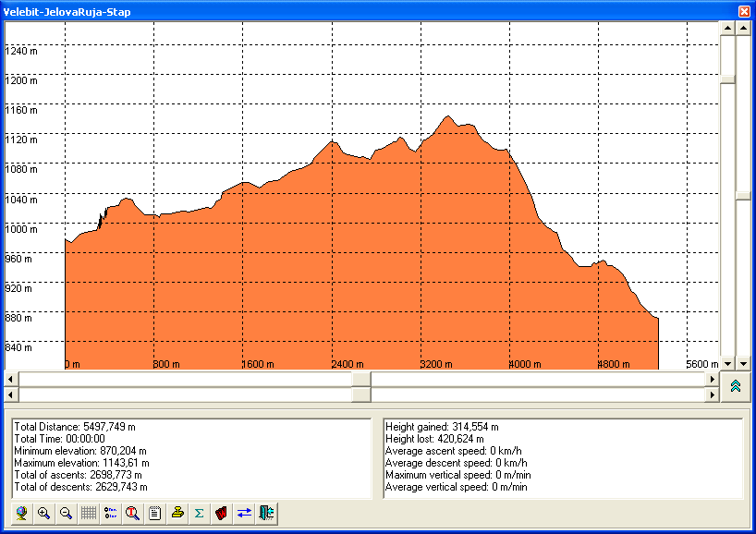Click the blue swap arrows icon
The height and width of the screenshot is (534, 756).
(244, 513)
